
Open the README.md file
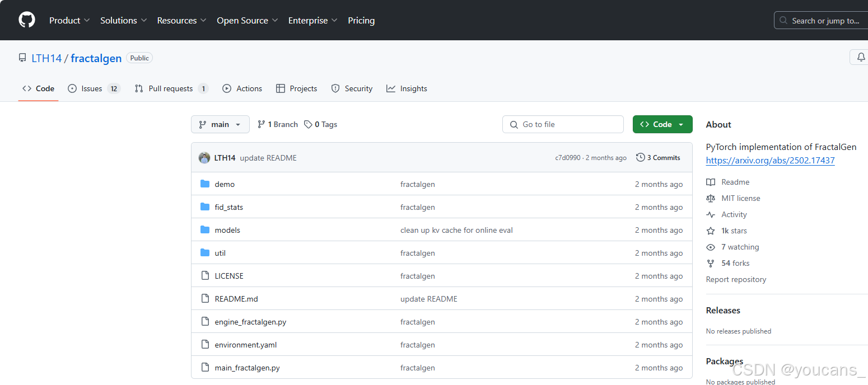236,299
